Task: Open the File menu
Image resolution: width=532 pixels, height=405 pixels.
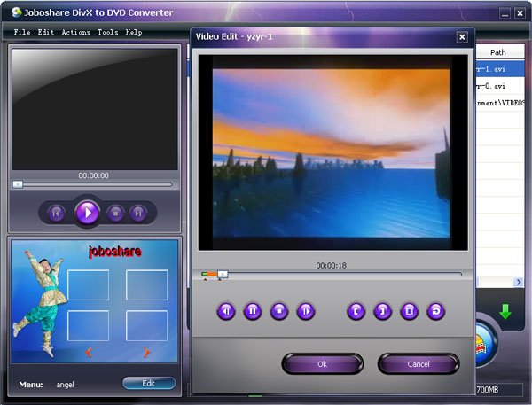Action: (x=22, y=32)
